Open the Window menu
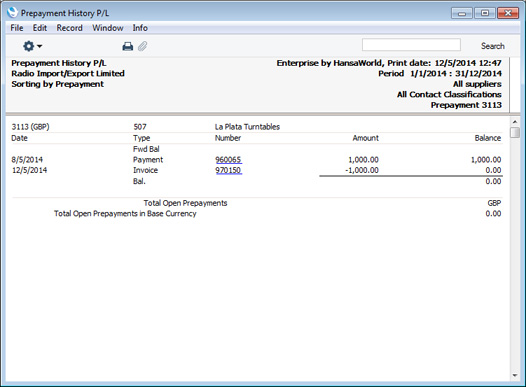The height and width of the screenshot is (387, 526). pos(108,28)
